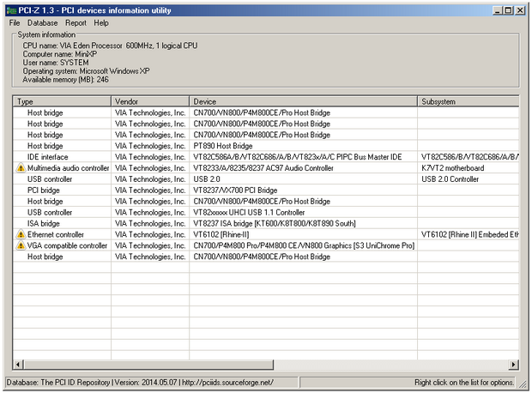Select the Multimedia audio controller row

pos(266,168)
